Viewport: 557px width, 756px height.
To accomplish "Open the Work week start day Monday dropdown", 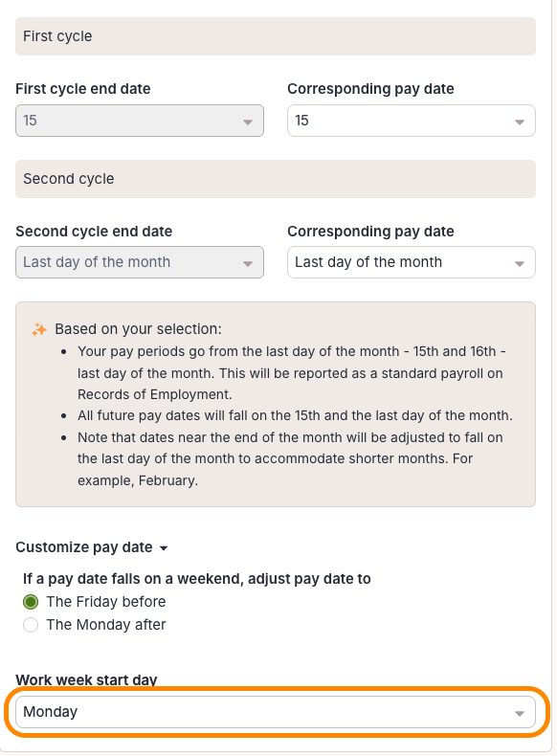I will pos(276,712).
